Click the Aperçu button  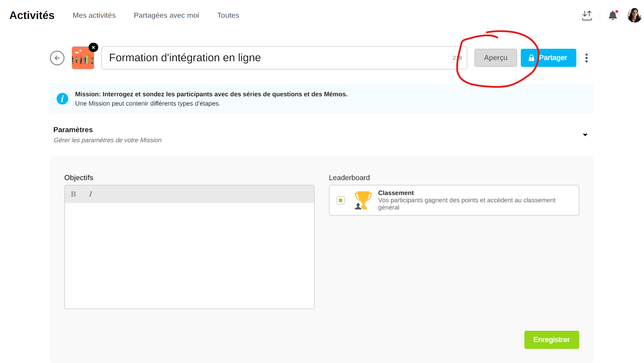[495, 58]
